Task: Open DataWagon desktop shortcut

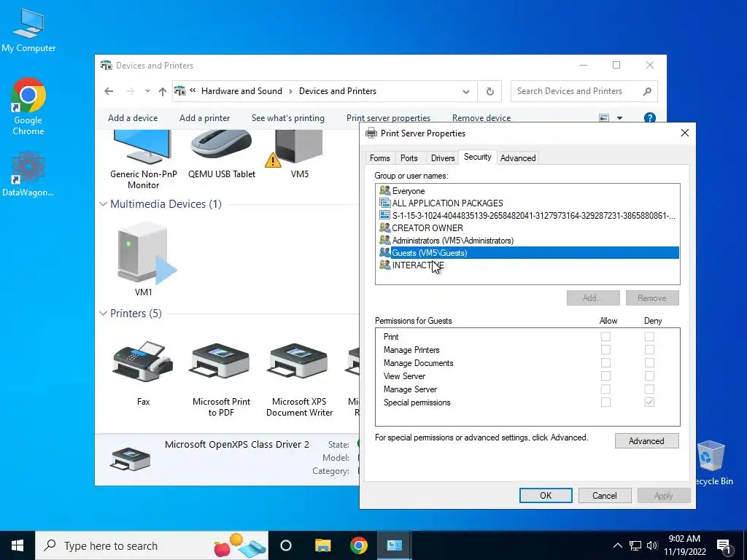Action: [x=28, y=174]
